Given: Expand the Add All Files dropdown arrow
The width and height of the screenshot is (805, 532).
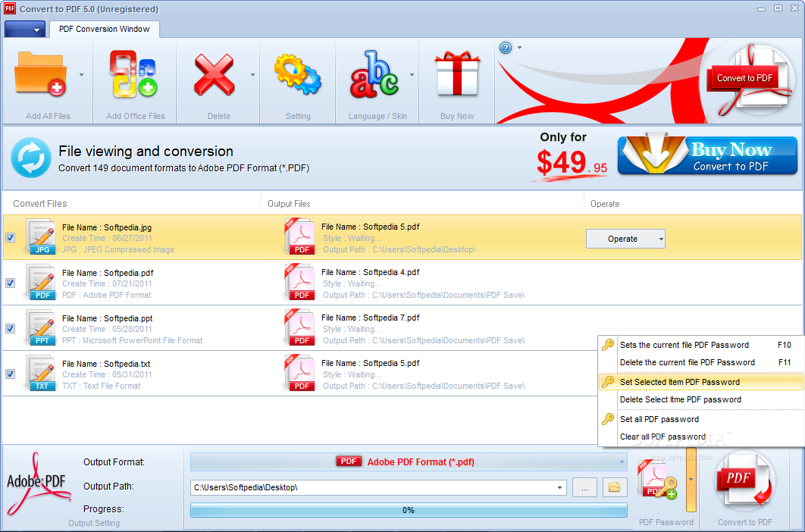Looking at the screenshot, I should click(x=82, y=75).
